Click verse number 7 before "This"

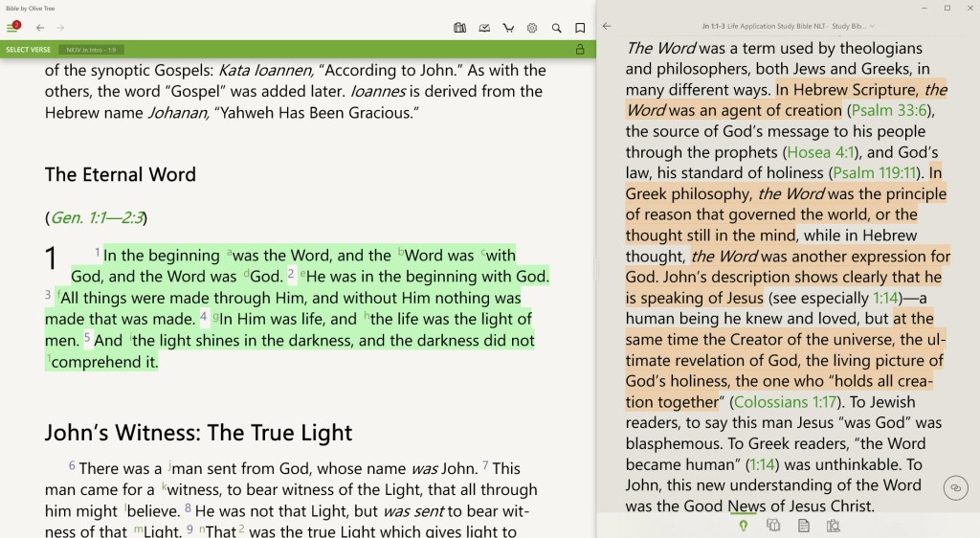point(485,465)
